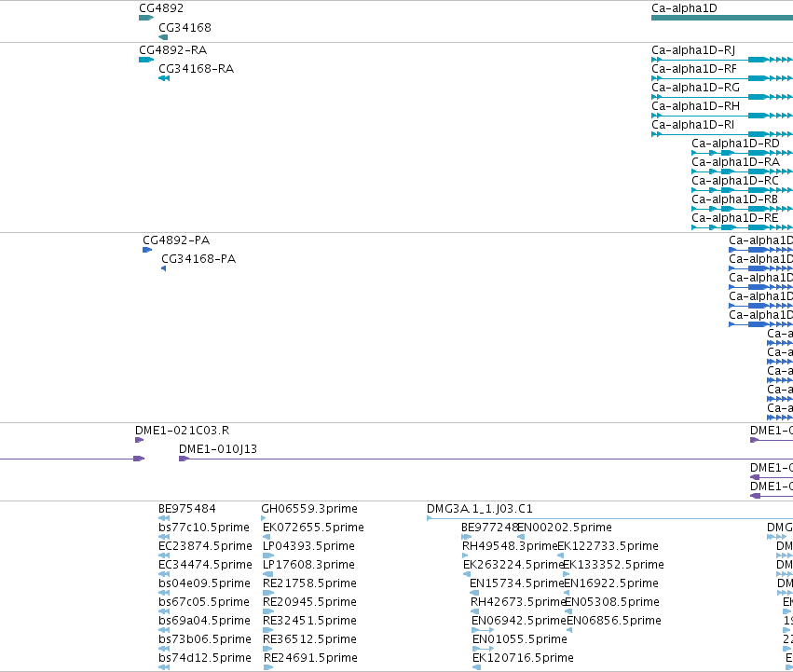Click the bs74d12.5prime label
This screenshot has height=672, width=793.
coord(205,659)
